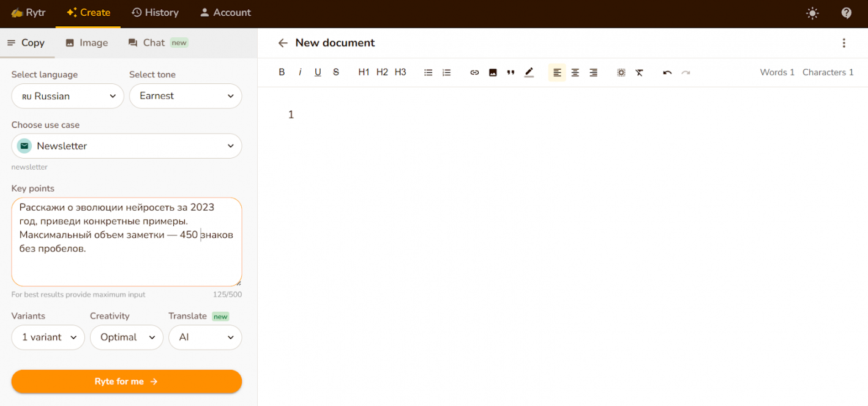Align text right
The image size is (868, 406).
coord(593,72)
